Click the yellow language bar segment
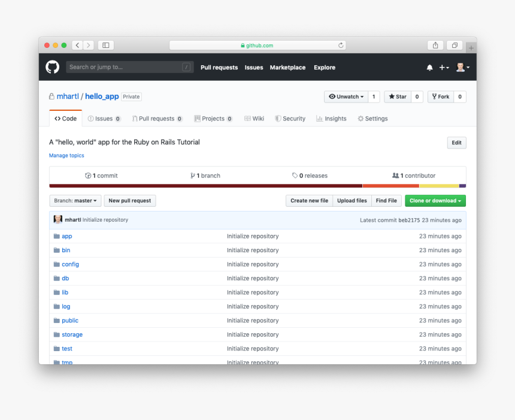Viewport: 515px width, 420px height. point(439,186)
